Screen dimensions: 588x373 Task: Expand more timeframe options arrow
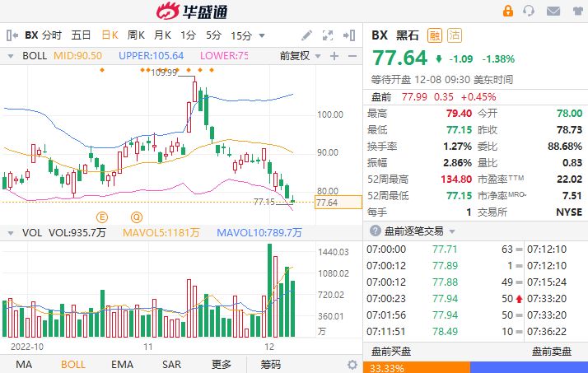[x=262, y=35]
